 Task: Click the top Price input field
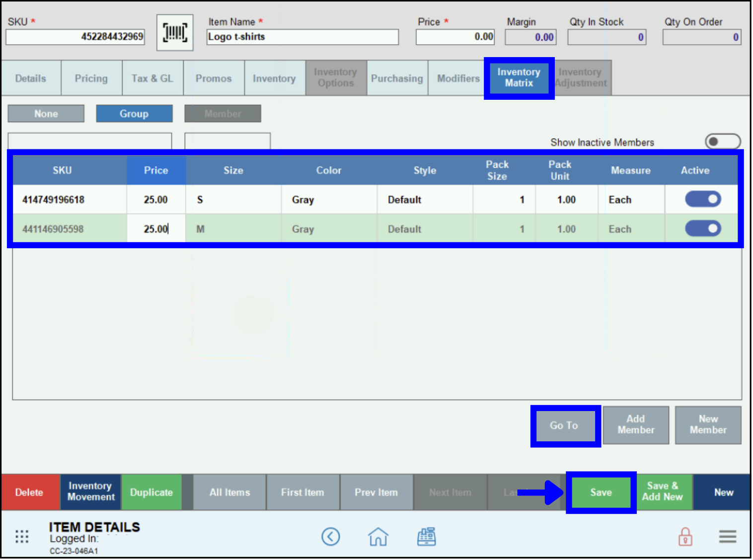(455, 37)
